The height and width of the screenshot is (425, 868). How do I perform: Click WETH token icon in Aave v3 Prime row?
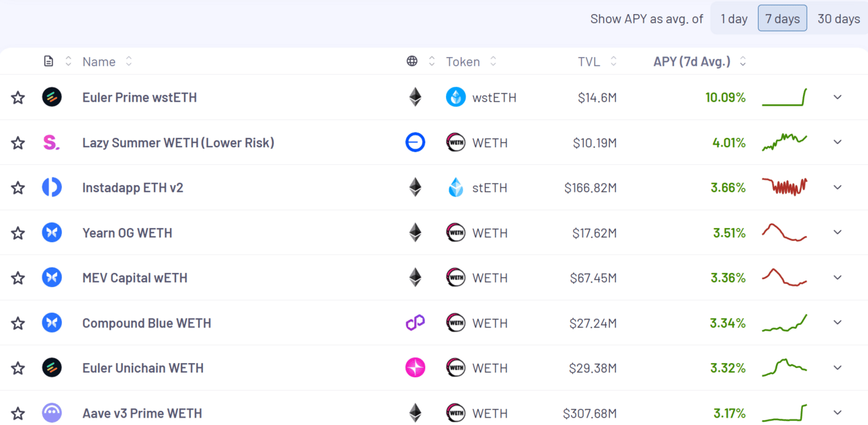456,412
